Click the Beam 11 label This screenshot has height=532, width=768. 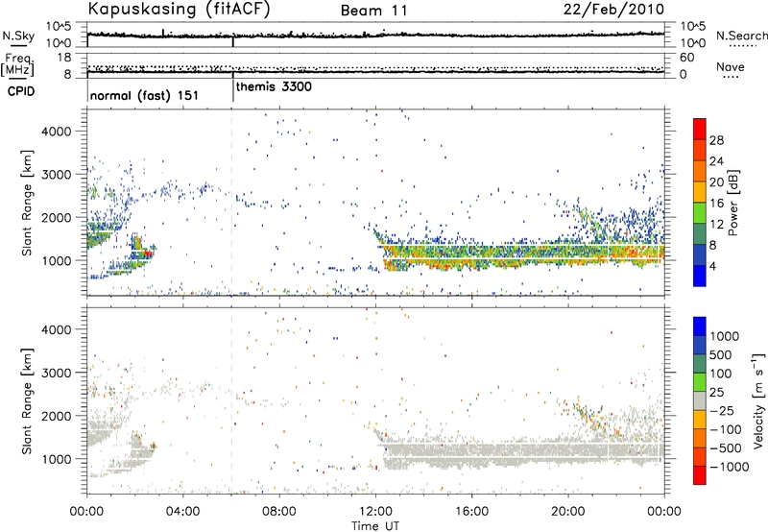(374, 11)
